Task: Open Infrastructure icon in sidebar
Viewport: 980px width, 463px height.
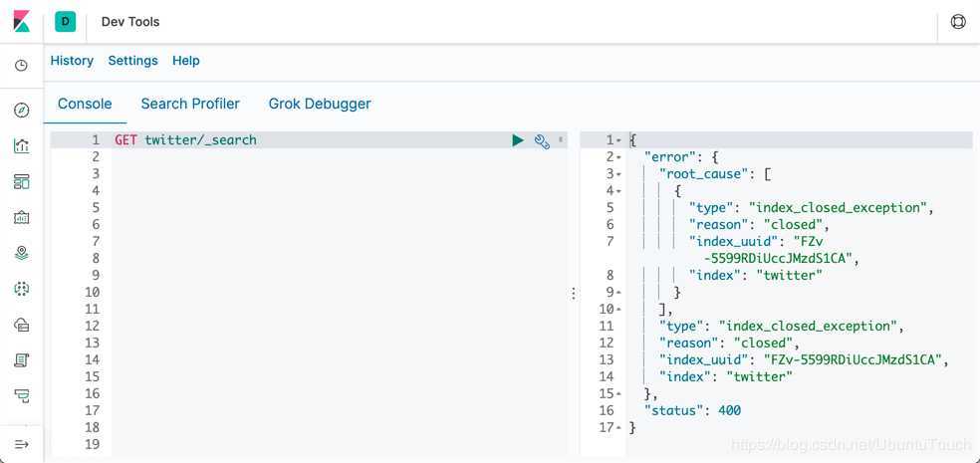Action: 21,325
